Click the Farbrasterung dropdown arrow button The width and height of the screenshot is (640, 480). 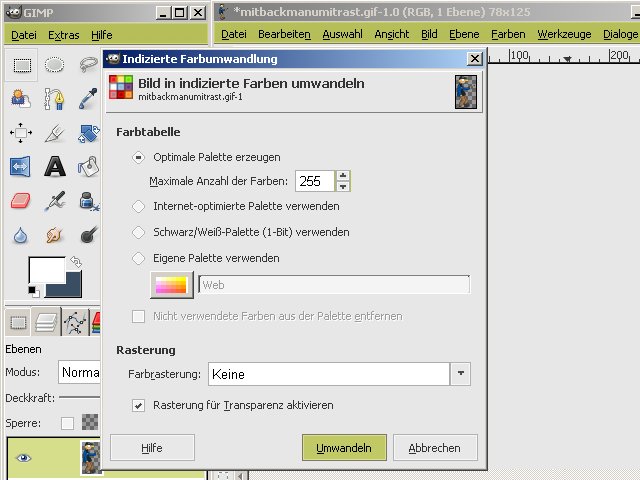[x=460, y=374]
